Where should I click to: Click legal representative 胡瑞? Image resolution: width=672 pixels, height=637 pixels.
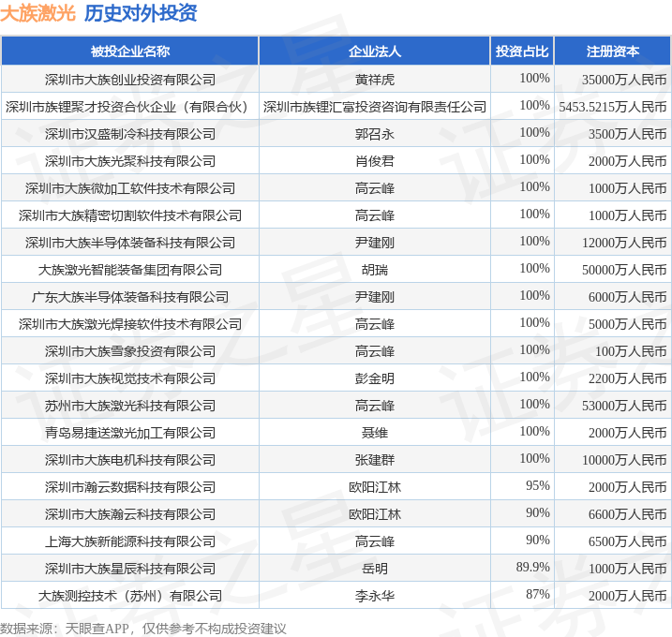coord(374,270)
